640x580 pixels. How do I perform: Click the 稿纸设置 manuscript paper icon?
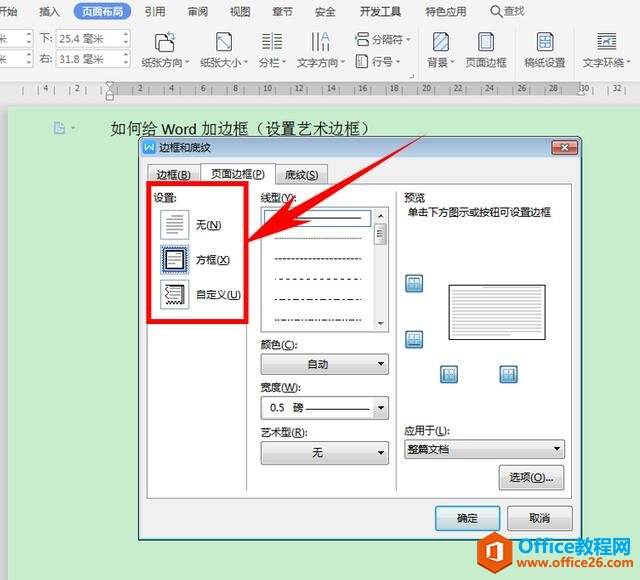point(545,42)
